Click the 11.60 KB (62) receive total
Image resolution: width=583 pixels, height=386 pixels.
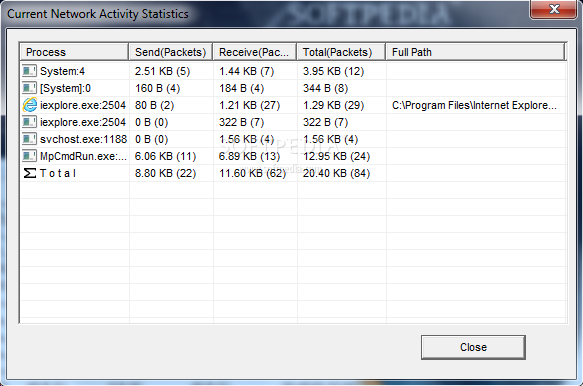coord(252,173)
